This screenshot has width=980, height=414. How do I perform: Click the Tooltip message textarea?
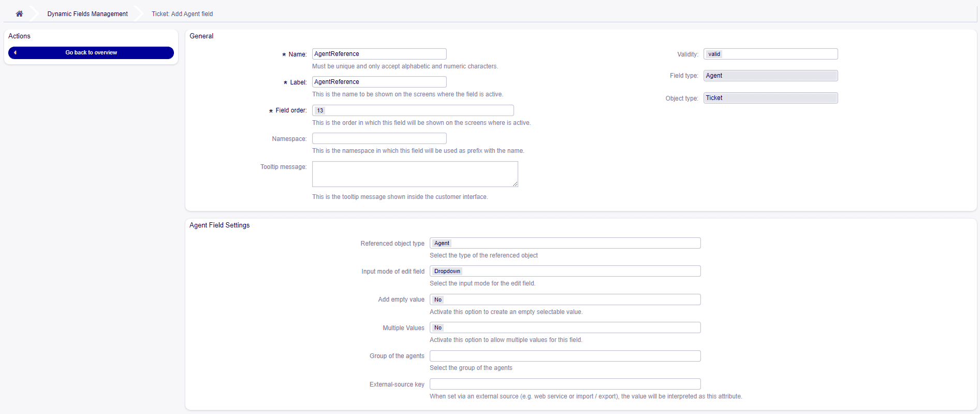coord(415,174)
